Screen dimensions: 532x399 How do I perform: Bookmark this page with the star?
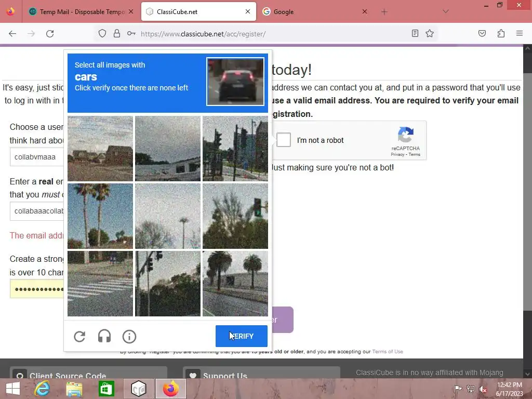[x=430, y=33]
